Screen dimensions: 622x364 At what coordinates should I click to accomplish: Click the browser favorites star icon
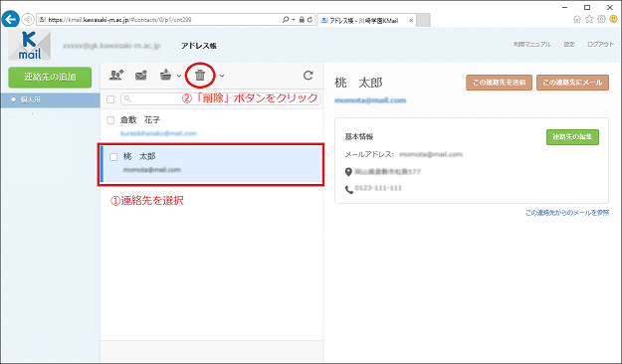pos(589,19)
